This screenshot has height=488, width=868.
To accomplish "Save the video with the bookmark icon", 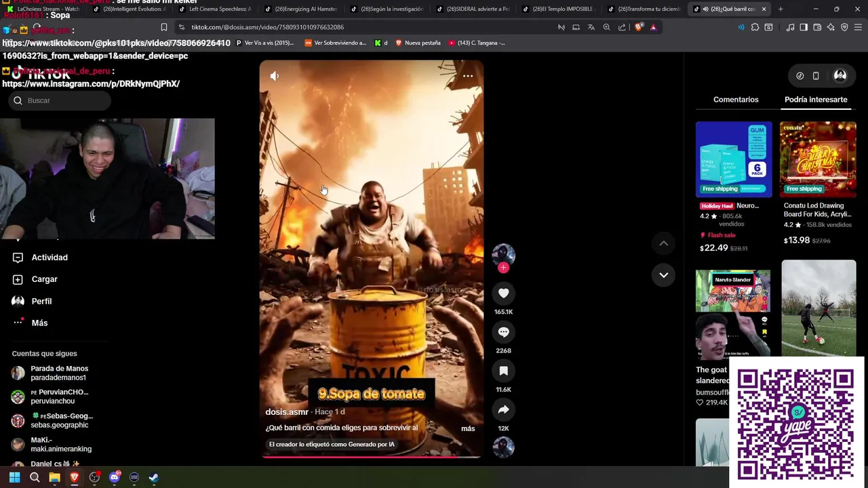I will [503, 371].
